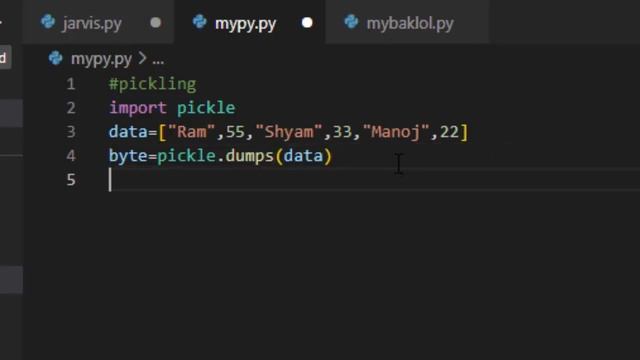Click Python icon on mypy.py tab
The height and width of the screenshot is (360, 640).
200,22
